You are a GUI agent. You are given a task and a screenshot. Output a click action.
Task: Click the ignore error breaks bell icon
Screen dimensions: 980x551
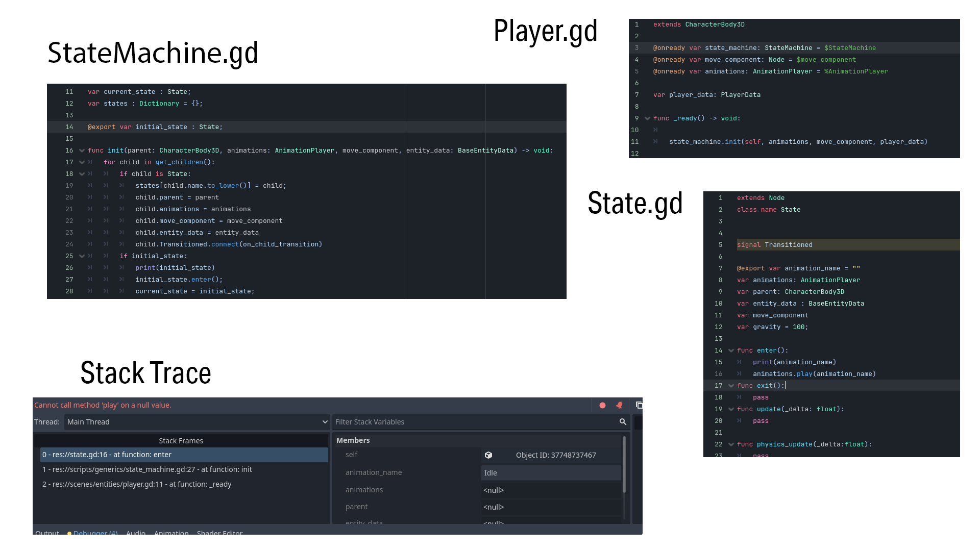[619, 405]
